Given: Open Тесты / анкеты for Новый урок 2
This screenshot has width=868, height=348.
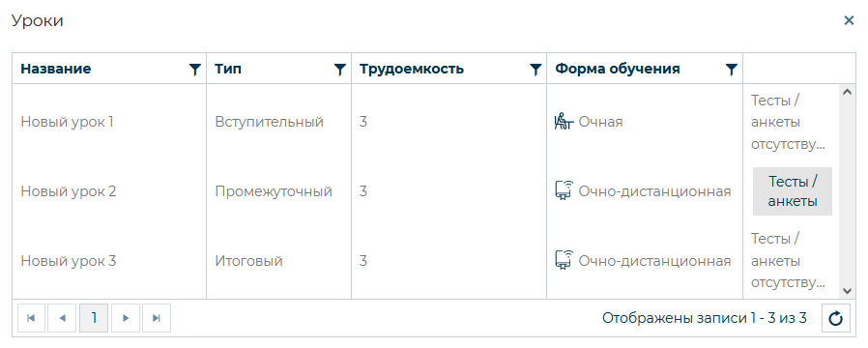Looking at the screenshot, I should [793, 191].
